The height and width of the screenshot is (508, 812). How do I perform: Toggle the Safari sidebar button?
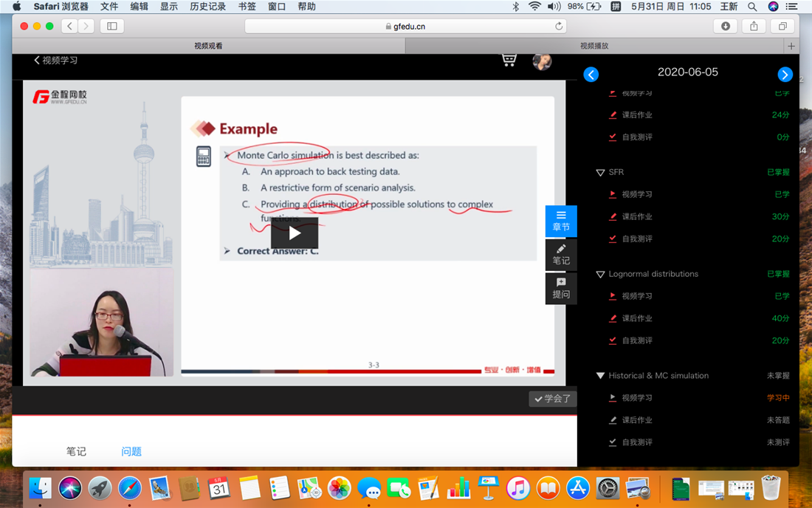pyautogui.click(x=112, y=26)
